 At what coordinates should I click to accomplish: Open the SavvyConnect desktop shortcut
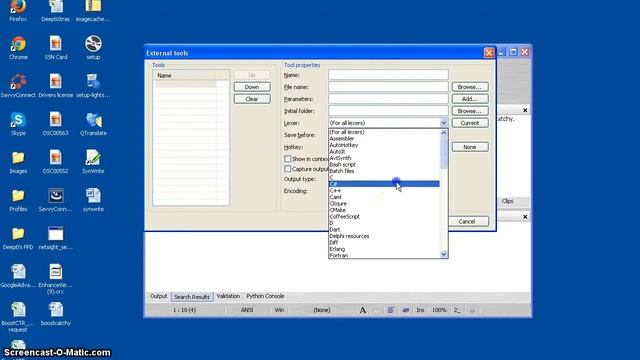[x=18, y=85]
